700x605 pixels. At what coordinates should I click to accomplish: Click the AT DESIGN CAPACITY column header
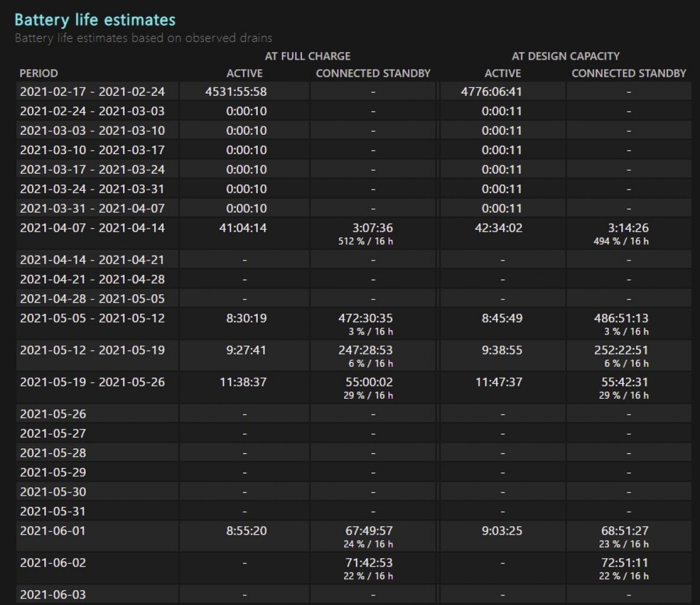[566, 56]
